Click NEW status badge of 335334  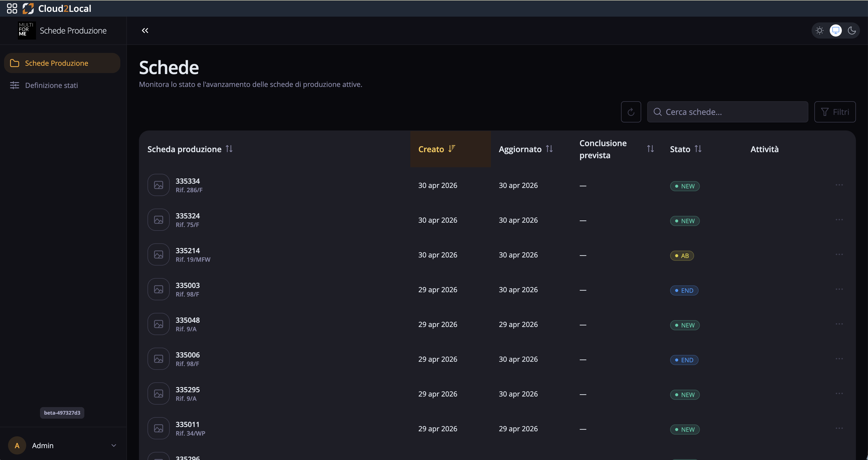[685, 186]
